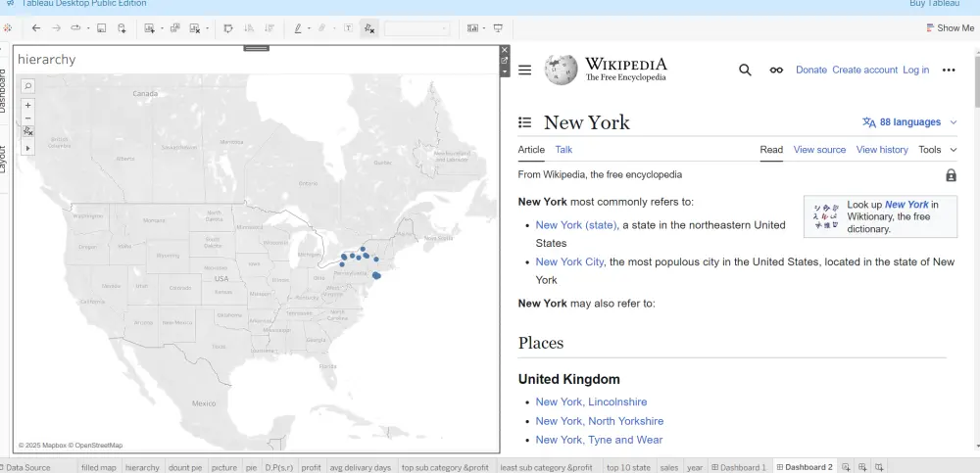Screen dimensions: 980x473
Task: Open the New Worksheet dropdown arrow
Action: [x=162, y=28]
